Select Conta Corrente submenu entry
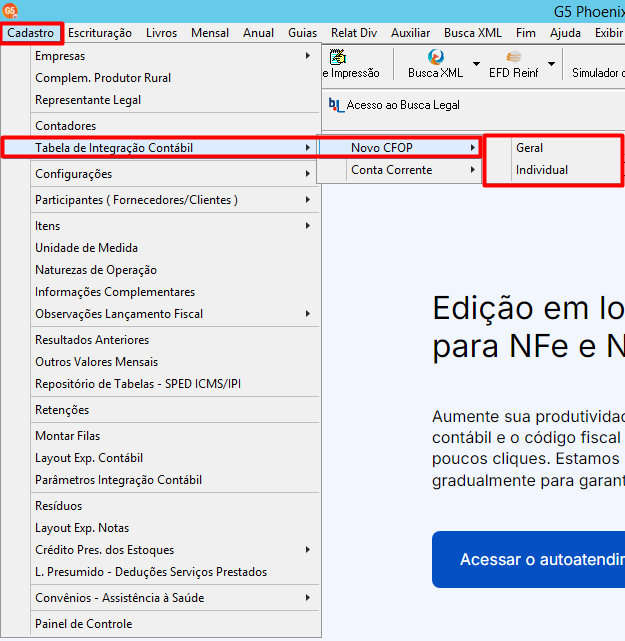 click(399, 170)
